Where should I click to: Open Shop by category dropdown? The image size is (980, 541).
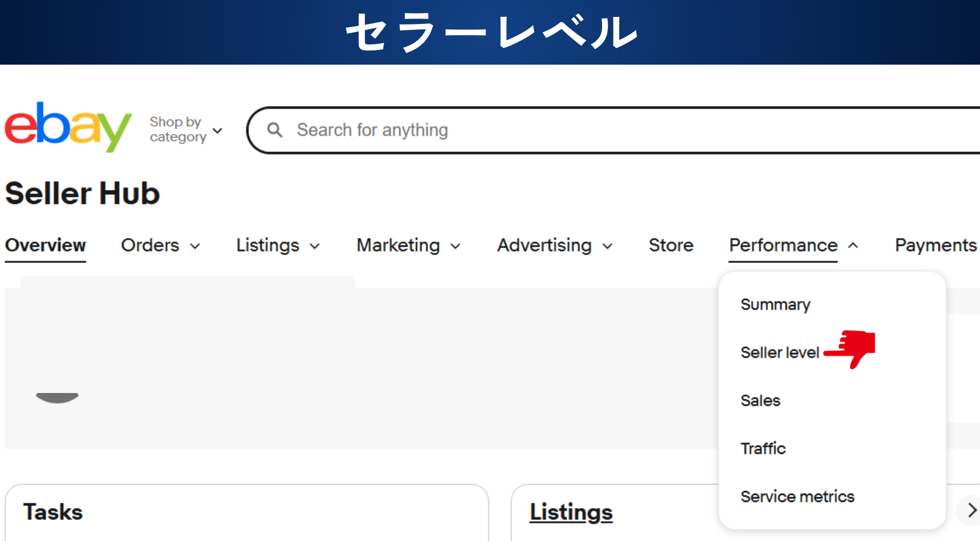185,129
